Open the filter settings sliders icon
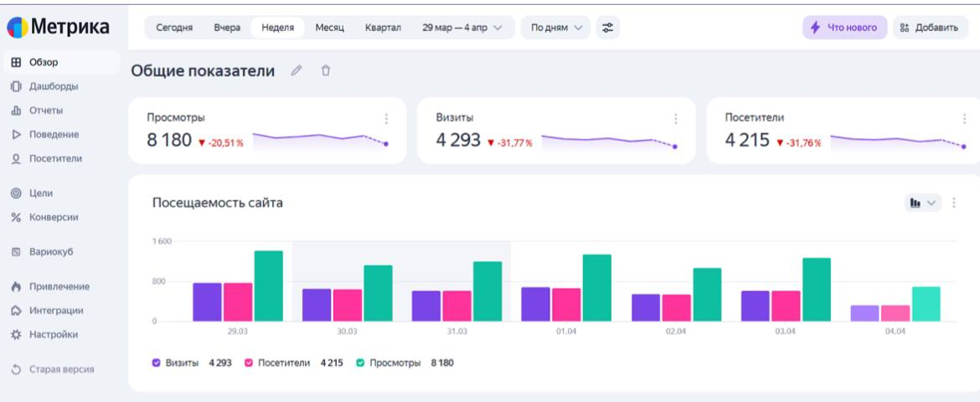980x402 pixels. pos(607,28)
